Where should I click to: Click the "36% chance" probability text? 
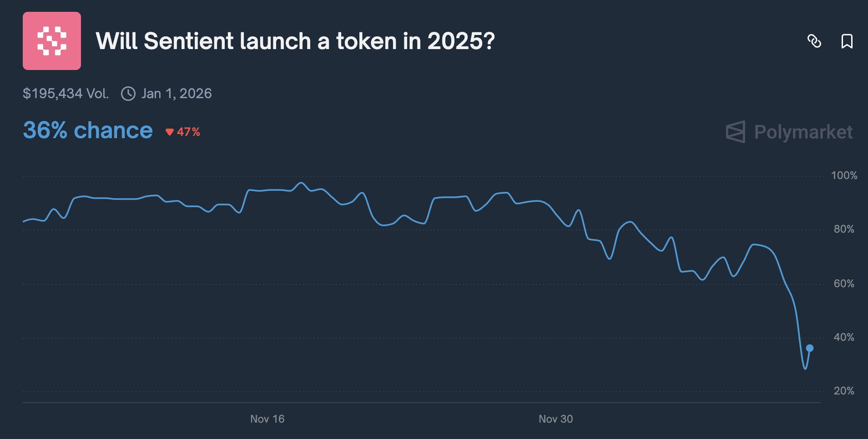click(x=88, y=130)
